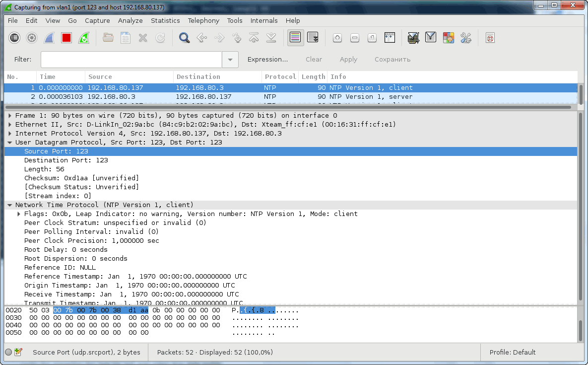The image size is (588, 365).
Task: Jump to the first packet
Action: pyautogui.click(x=254, y=38)
